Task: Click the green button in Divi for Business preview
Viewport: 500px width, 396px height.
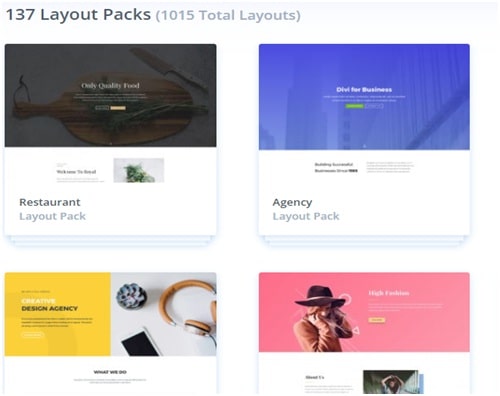Action: (x=355, y=106)
